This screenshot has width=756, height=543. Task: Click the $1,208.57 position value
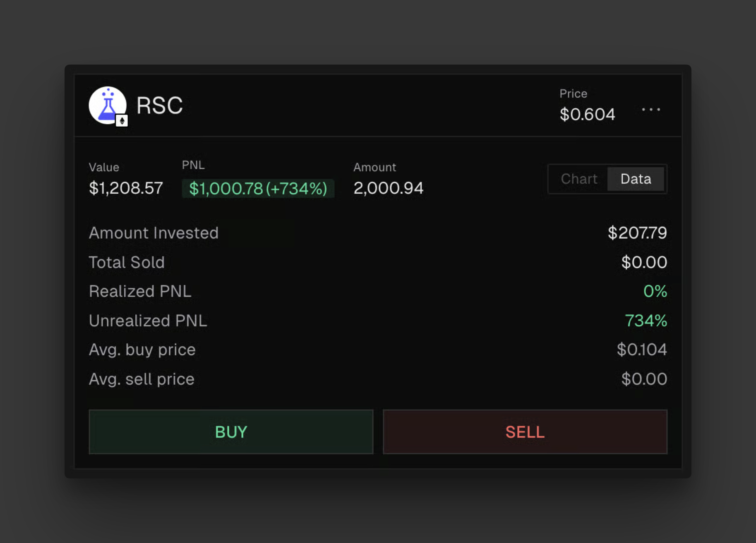[126, 188]
